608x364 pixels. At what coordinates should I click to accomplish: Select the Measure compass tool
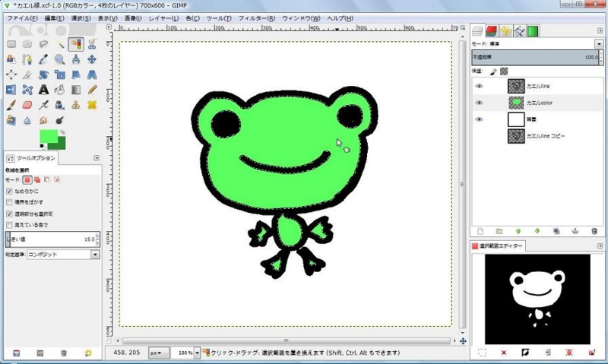[x=76, y=59]
